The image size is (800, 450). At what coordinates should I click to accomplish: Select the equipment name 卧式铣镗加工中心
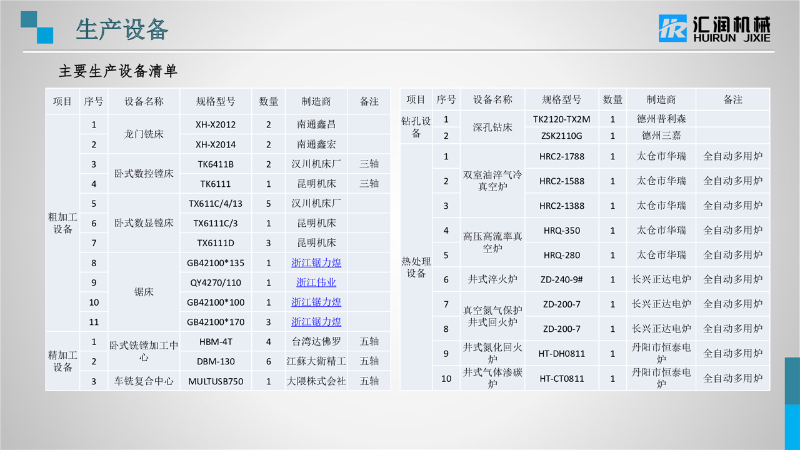click(144, 351)
